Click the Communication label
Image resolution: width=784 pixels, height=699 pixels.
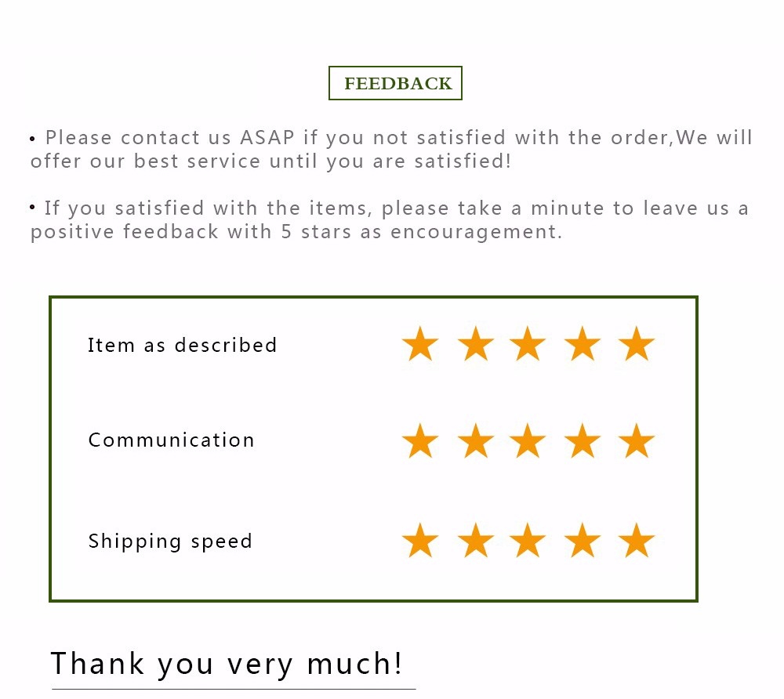(x=171, y=440)
